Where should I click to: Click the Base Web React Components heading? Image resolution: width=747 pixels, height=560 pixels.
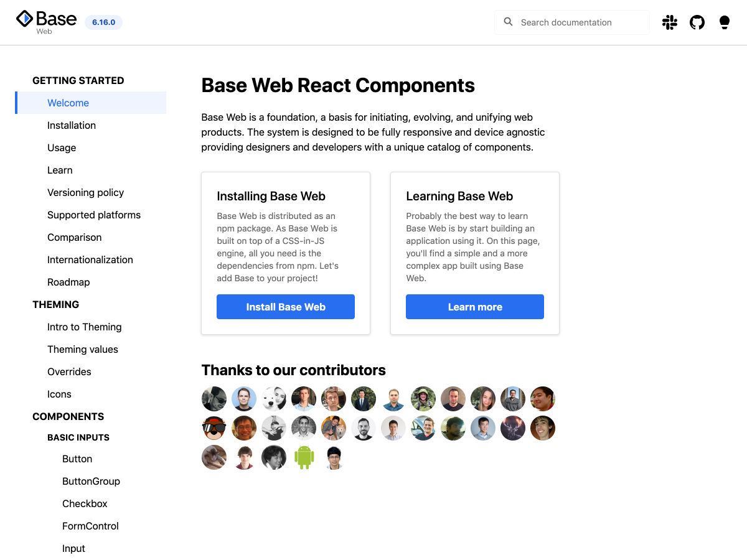[338, 85]
